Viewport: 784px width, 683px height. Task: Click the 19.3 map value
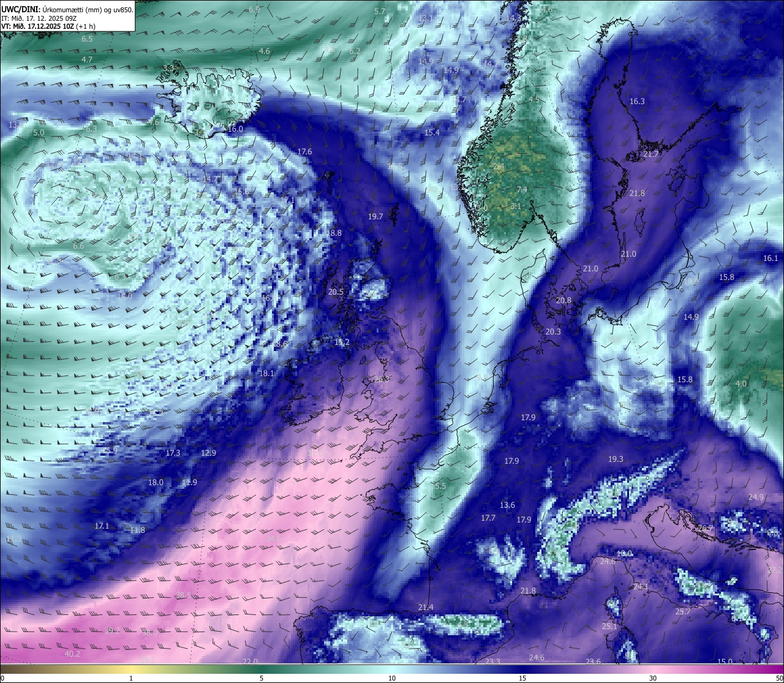pos(616,459)
